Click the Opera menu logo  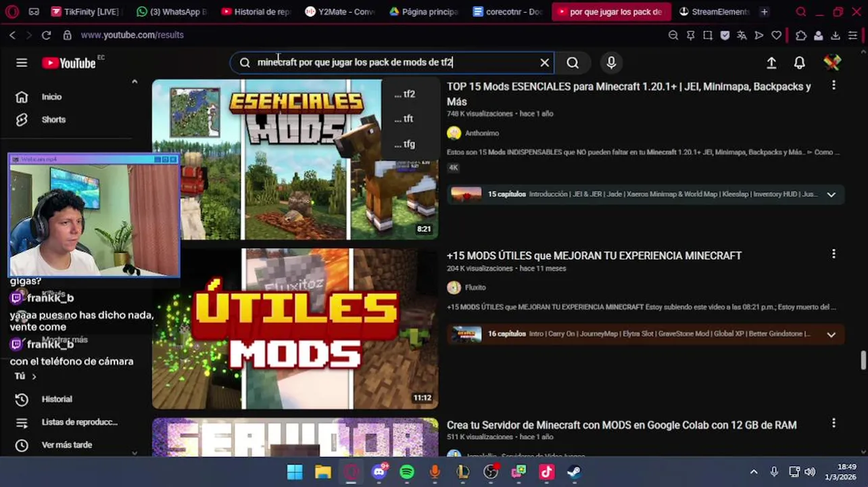point(12,11)
